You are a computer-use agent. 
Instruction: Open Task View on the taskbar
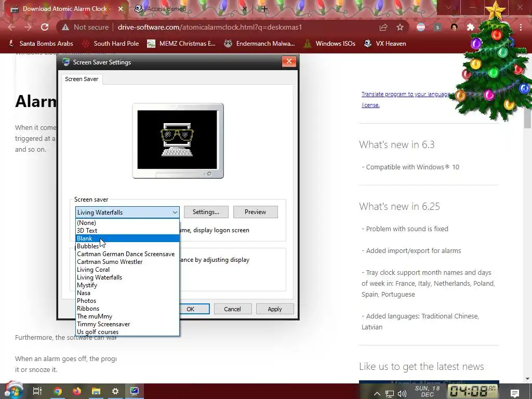coord(37,391)
